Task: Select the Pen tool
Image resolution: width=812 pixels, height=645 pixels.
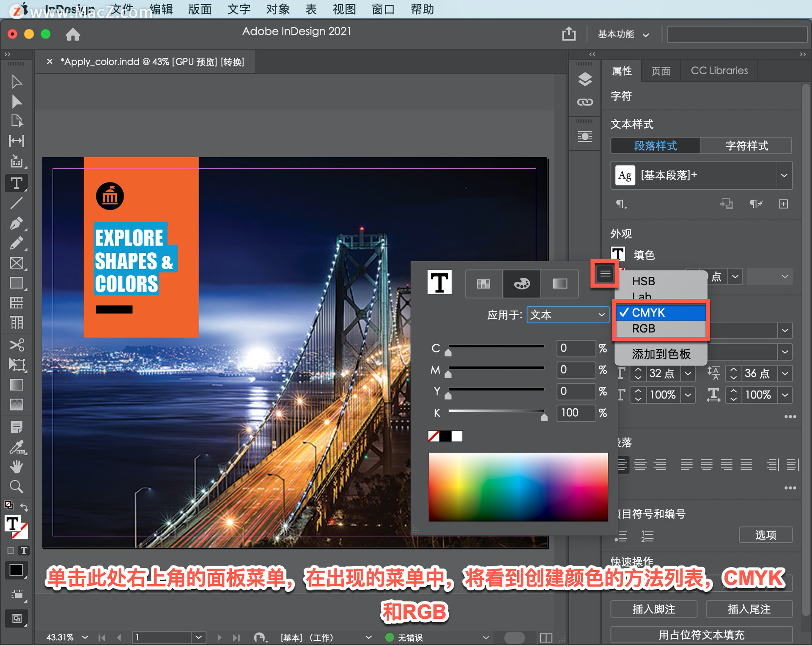Action: click(x=16, y=223)
